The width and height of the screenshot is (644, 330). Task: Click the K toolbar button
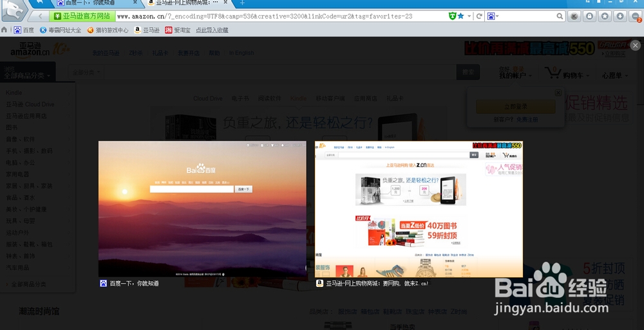point(574,17)
